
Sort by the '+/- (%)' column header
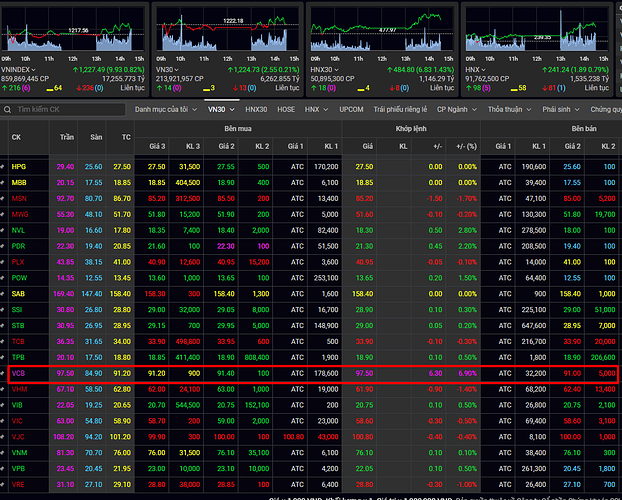[x=467, y=146]
